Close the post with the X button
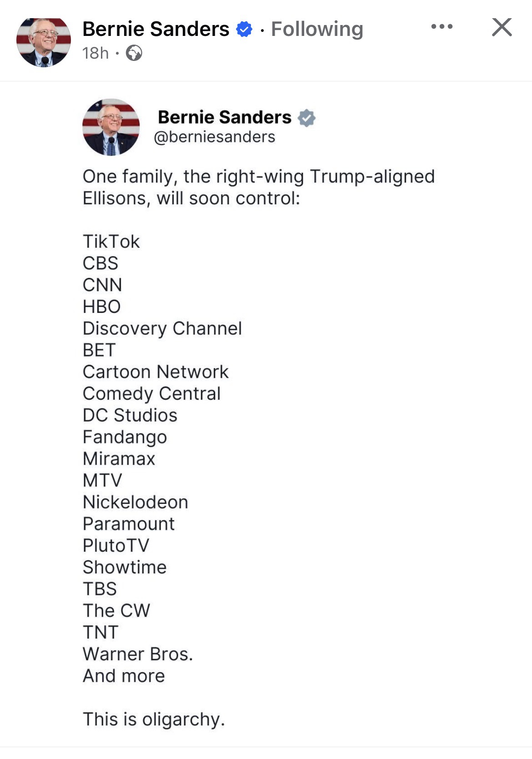Screen dimensions: 532x759 [502, 27]
